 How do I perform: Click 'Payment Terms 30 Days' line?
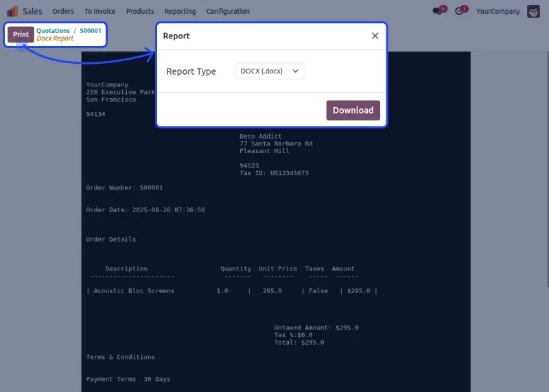pyautogui.click(x=128, y=379)
